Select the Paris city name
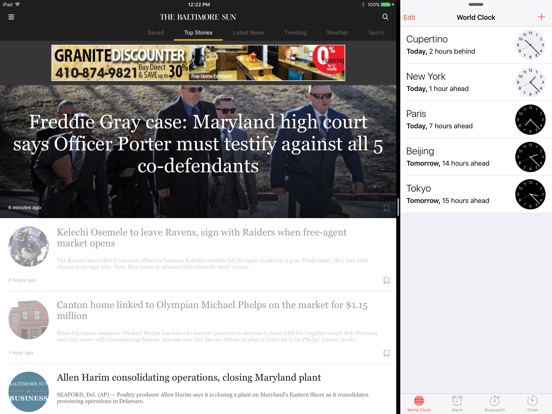The height and width of the screenshot is (414, 552). [416, 114]
